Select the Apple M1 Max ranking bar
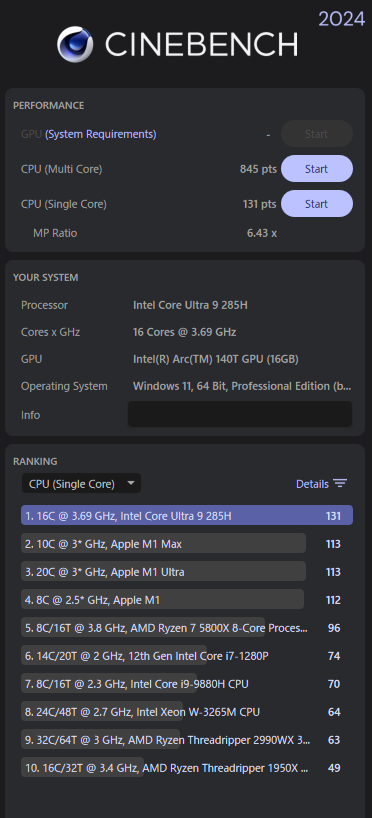The image size is (372, 818). click(x=163, y=544)
